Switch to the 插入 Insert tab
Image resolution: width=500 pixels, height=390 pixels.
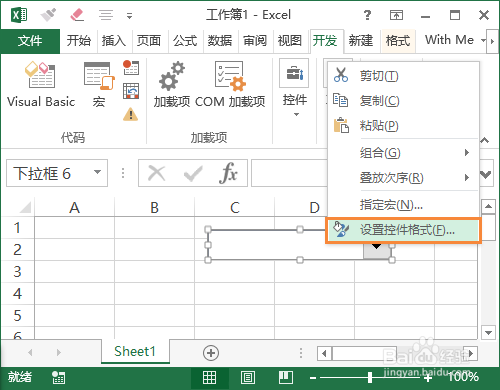114,41
